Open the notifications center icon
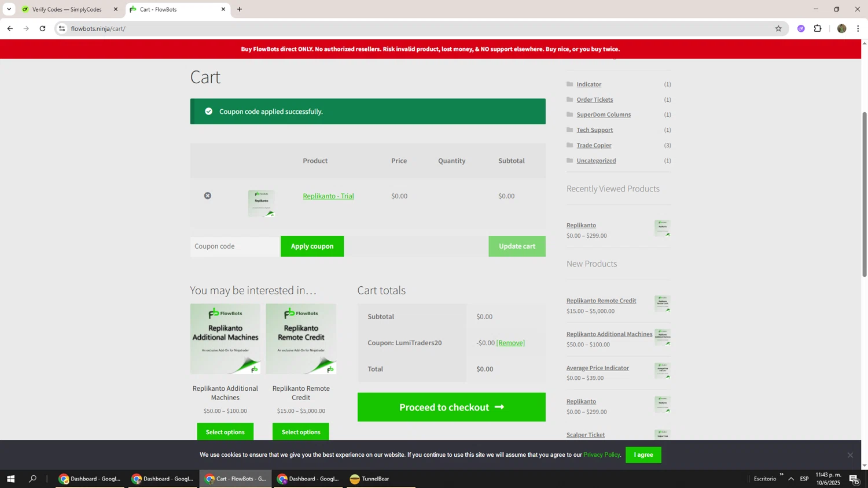The width and height of the screenshot is (868, 488). 854,479
